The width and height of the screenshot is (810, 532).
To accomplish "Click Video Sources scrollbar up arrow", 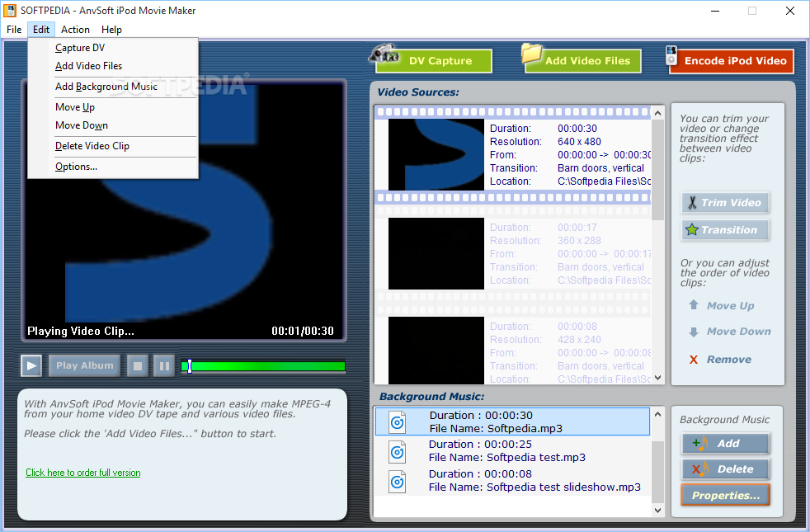I will (x=657, y=113).
